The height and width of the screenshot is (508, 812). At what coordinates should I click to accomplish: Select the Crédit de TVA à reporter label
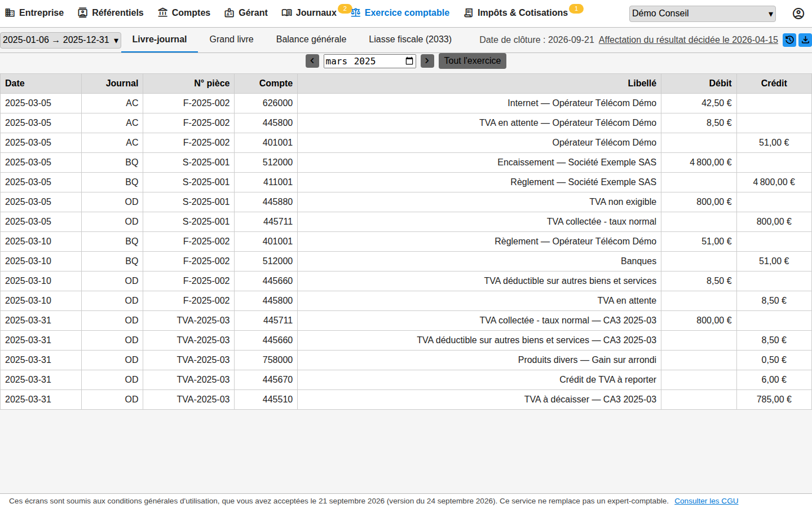click(608, 380)
